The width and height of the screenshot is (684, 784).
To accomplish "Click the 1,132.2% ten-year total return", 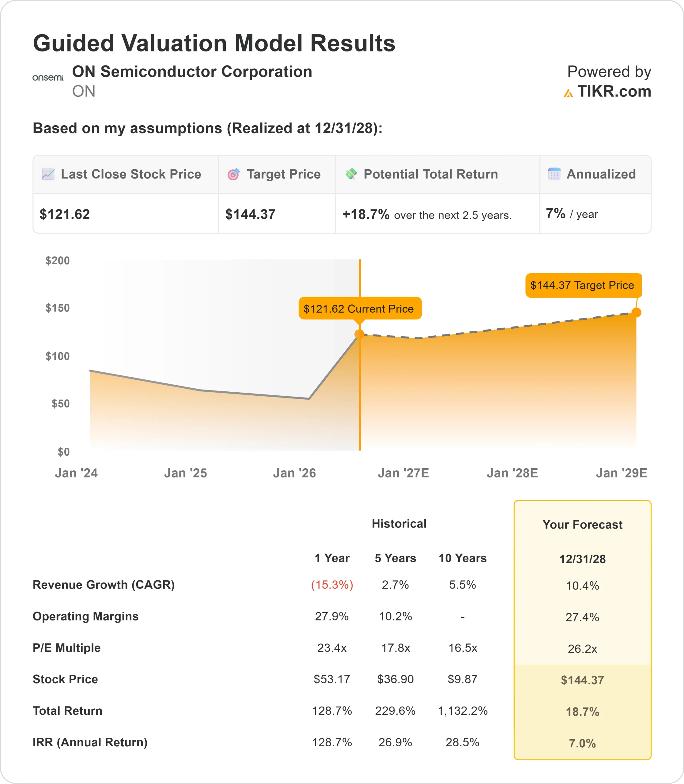I will (463, 711).
